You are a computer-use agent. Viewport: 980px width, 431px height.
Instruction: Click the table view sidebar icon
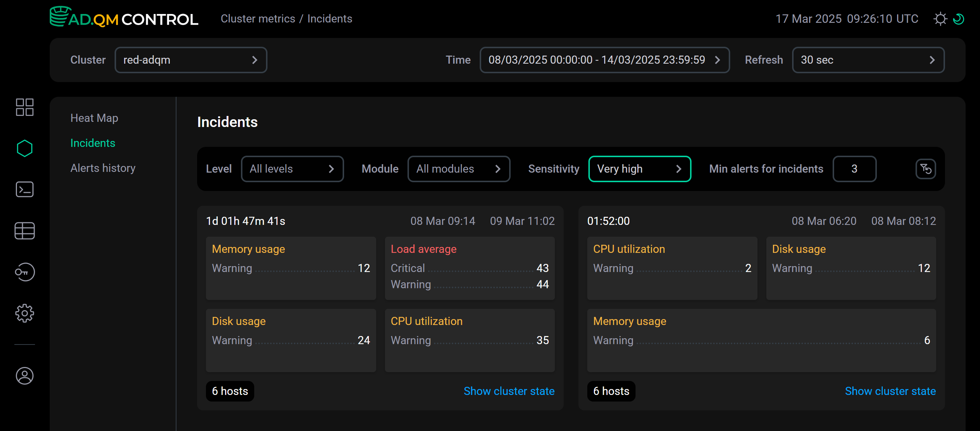pos(24,231)
